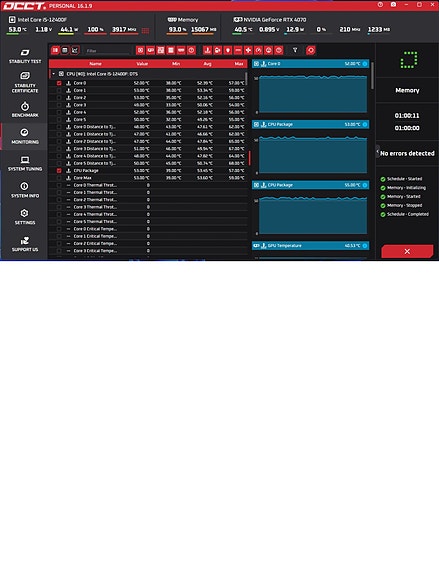Click the Memory test label
The image size is (439, 575).
[x=407, y=90]
